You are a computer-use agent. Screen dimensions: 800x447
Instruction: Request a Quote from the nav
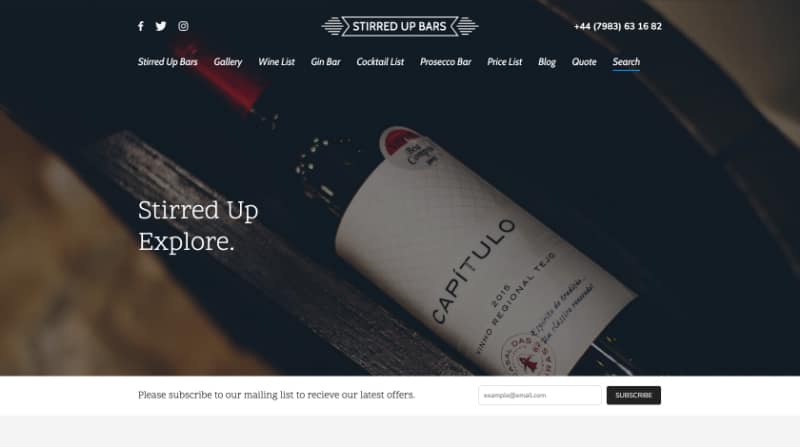tap(584, 62)
